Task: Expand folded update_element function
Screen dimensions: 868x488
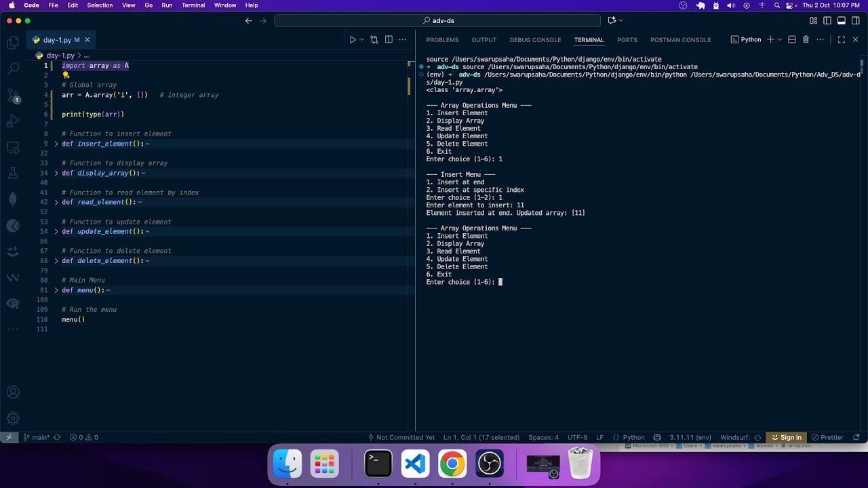Action: 56,231
